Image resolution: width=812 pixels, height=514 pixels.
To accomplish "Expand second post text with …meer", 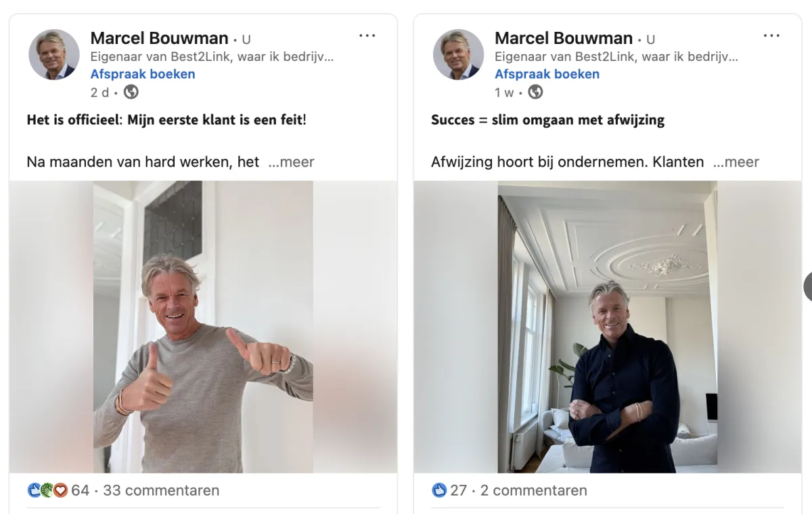I will point(736,162).
